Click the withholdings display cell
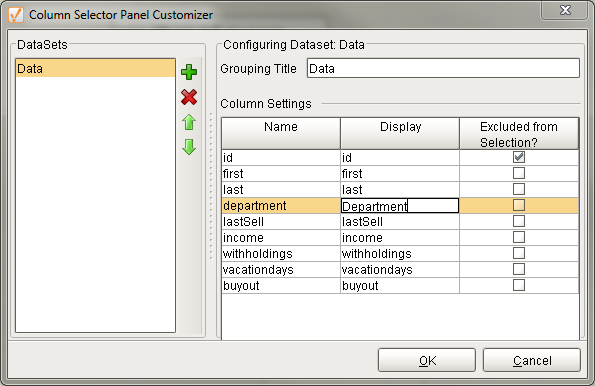 [x=400, y=253]
